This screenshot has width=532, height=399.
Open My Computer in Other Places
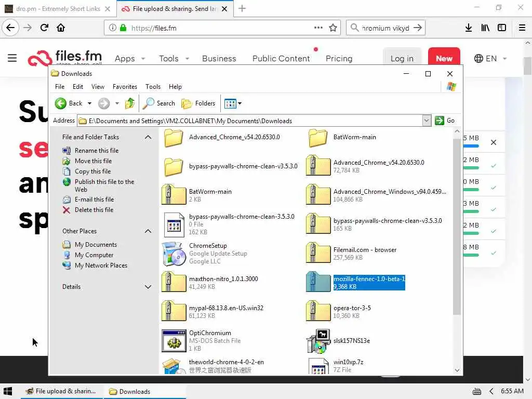tap(94, 255)
